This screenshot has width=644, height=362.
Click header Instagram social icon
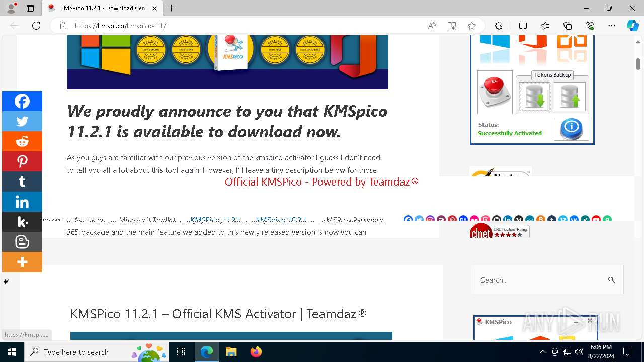tap(430, 220)
